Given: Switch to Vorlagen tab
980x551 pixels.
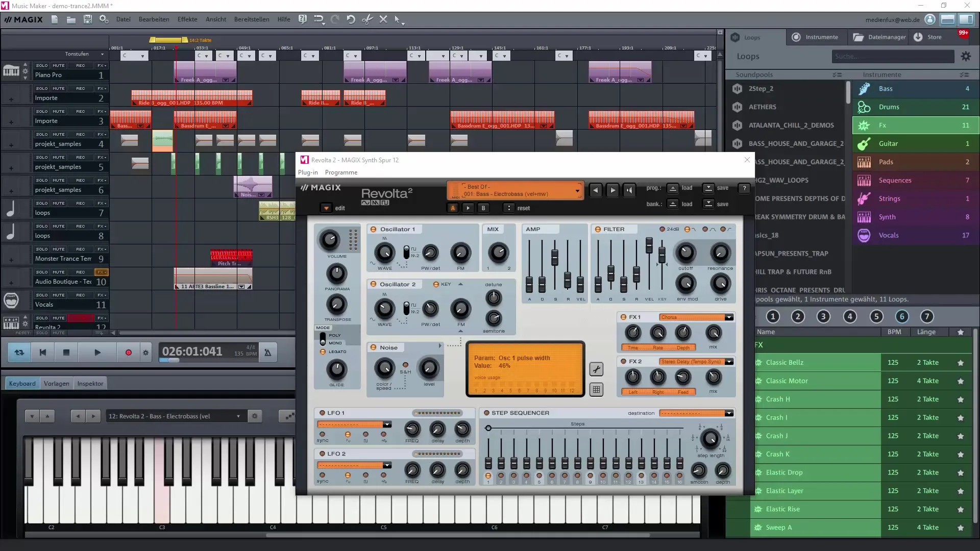Looking at the screenshot, I should [56, 384].
